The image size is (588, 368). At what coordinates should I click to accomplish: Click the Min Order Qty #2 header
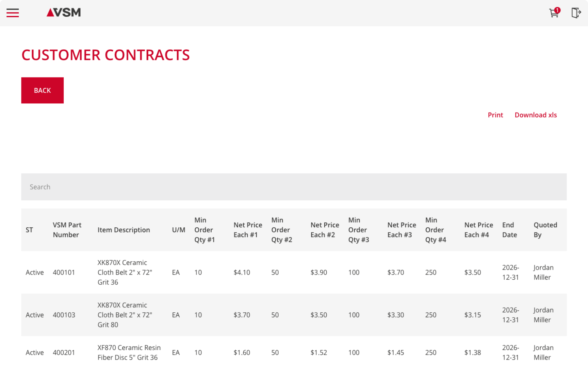tap(282, 230)
